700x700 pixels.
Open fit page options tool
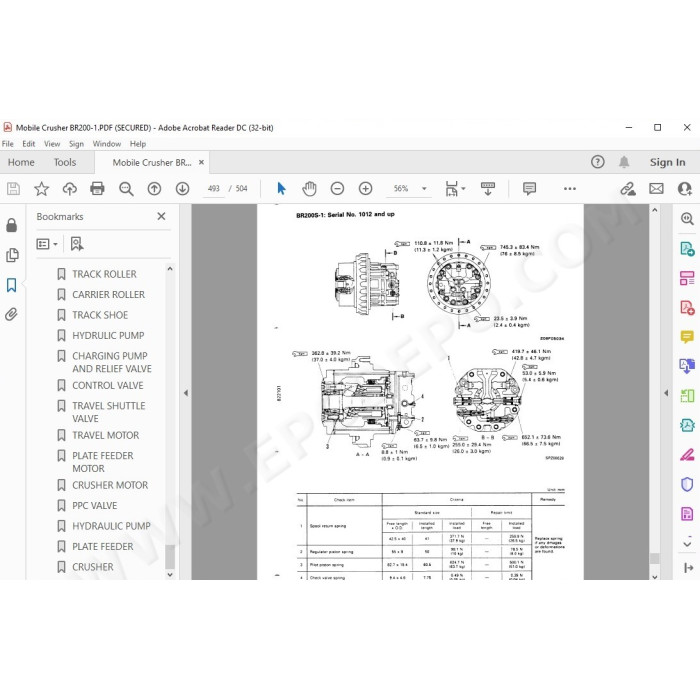pos(455,189)
